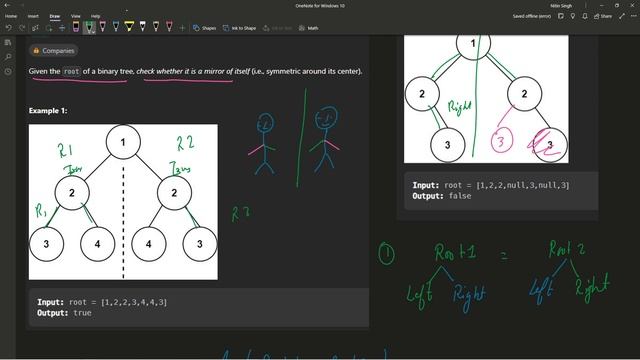This screenshot has height=360, width=640.
Task: Open the Help ribbon tab
Action: [x=95, y=16]
